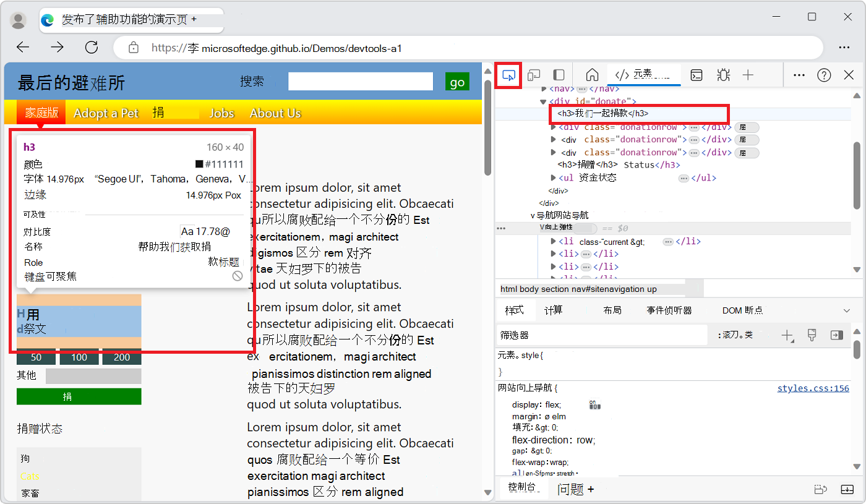Open the paintbrush rendering emulation icon
866x504 pixels.
(x=812, y=335)
